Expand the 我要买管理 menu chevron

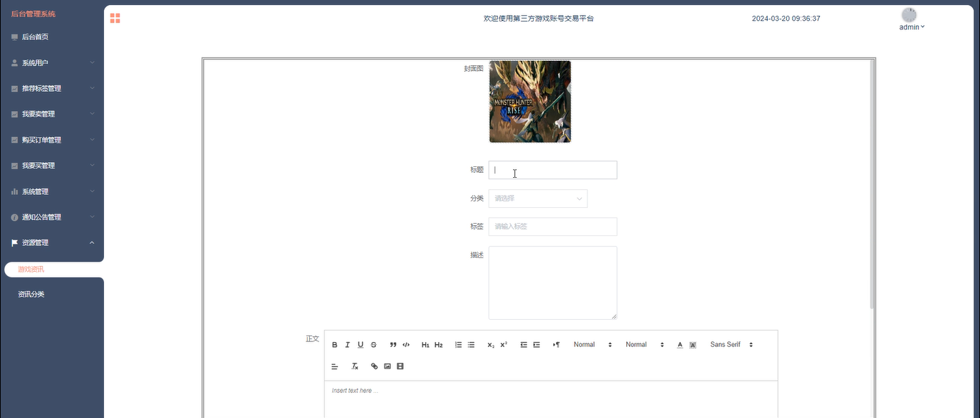click(x=92, y=166)
